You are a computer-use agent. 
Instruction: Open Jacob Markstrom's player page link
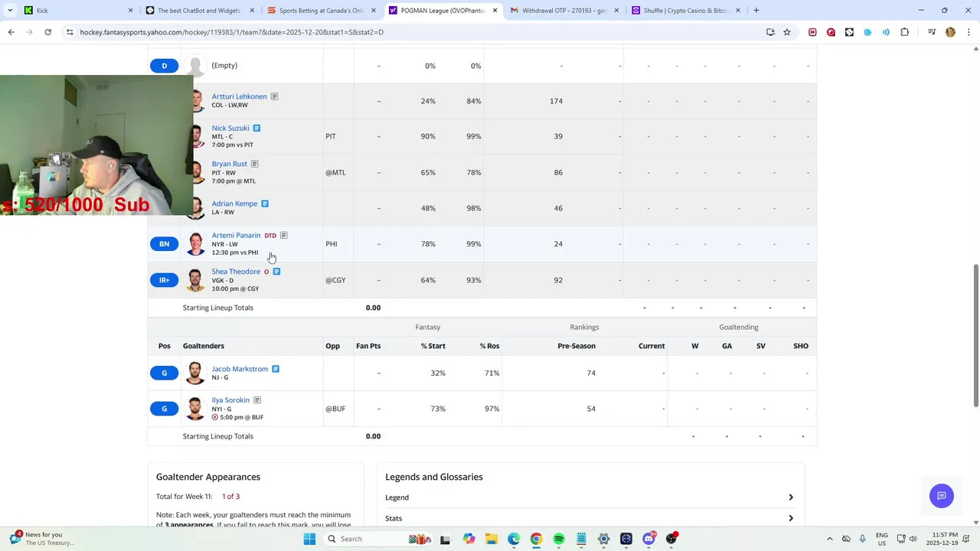pos(240,369)
